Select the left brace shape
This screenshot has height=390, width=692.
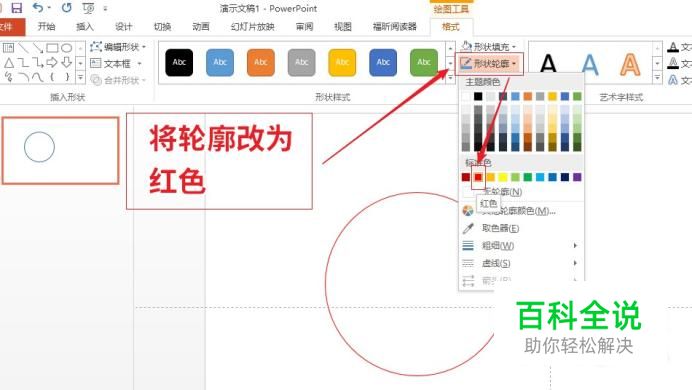pos(52,77)
